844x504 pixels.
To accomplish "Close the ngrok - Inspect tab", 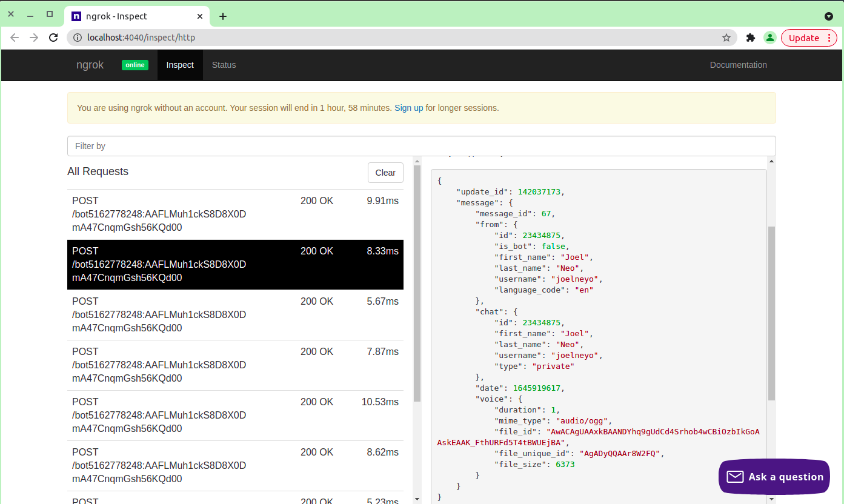I will click(199, 16).
